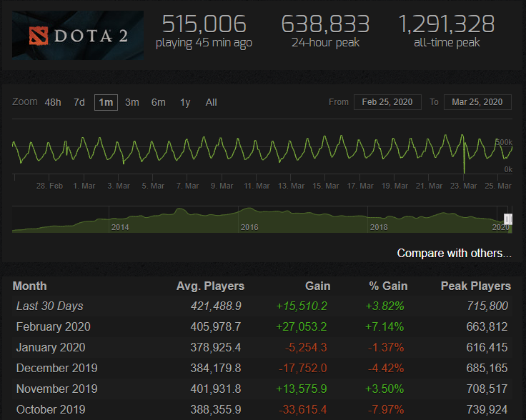526x420 pixels.
Task: Click the +15,510.2 gain value
Action: point(302,306)
